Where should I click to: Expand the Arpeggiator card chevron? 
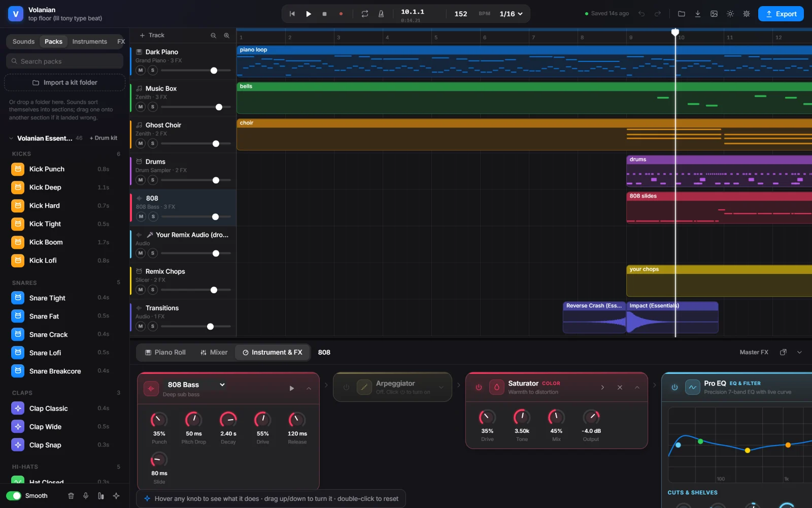441,387
